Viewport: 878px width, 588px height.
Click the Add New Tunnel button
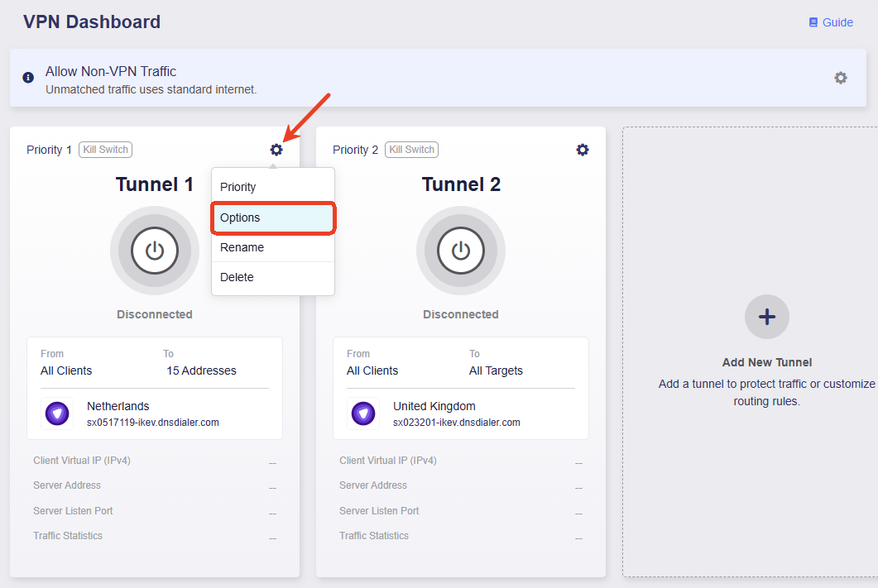(x=766, y=362)
